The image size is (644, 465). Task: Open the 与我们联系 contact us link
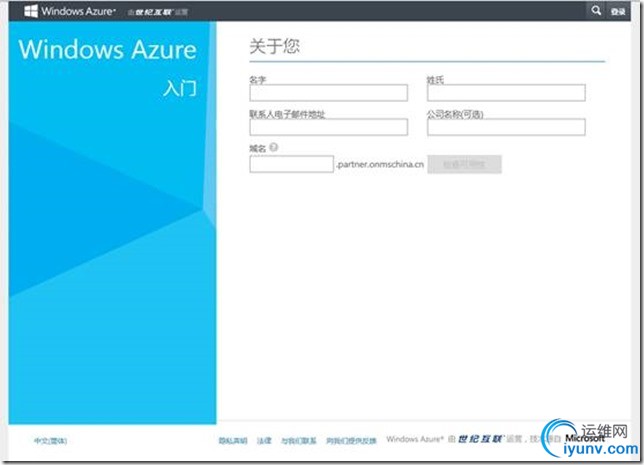[299, 441]
